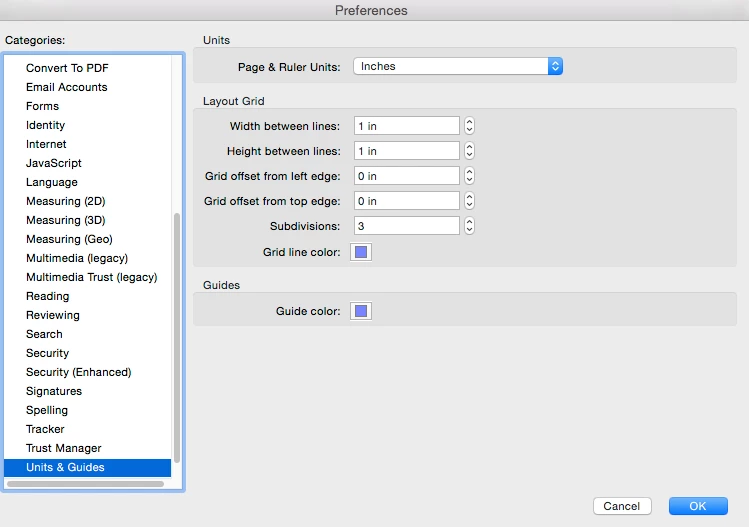Select Trust Manager category
This screenshot has width=749, height=527.
[x=87, y=448]
